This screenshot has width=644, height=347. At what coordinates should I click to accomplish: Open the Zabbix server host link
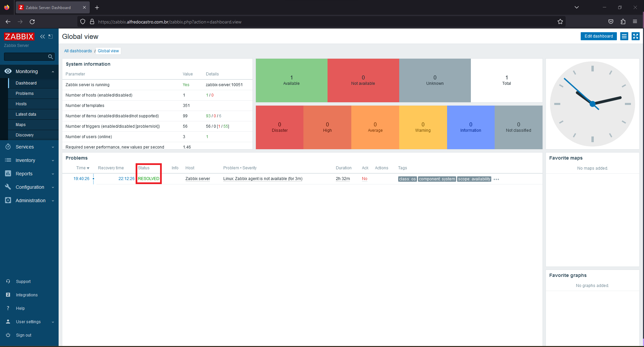pos(198,179)
